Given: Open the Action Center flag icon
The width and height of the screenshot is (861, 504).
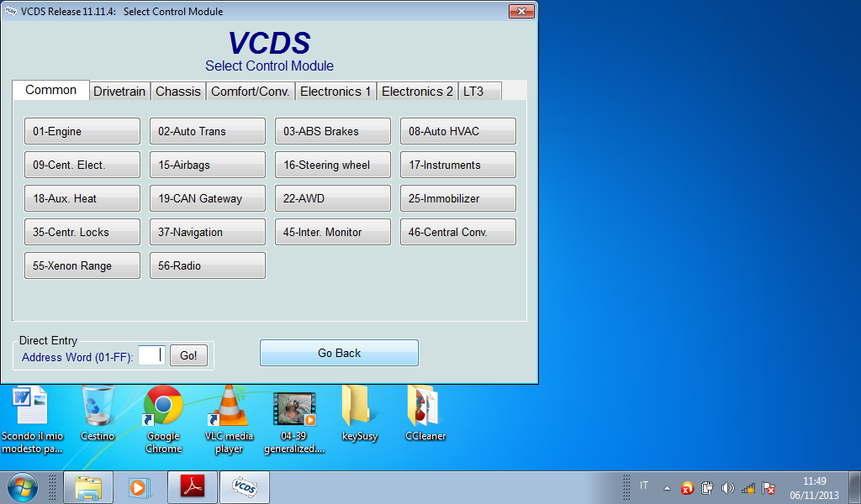Looking at the screenshot, I should (x=769, y=488).
